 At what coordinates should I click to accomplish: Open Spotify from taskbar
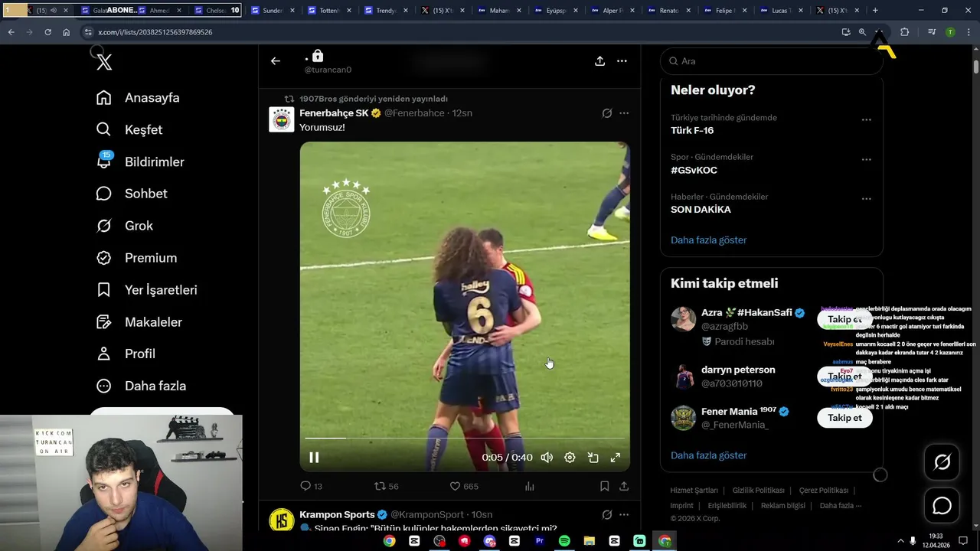(x=564, y=541)
